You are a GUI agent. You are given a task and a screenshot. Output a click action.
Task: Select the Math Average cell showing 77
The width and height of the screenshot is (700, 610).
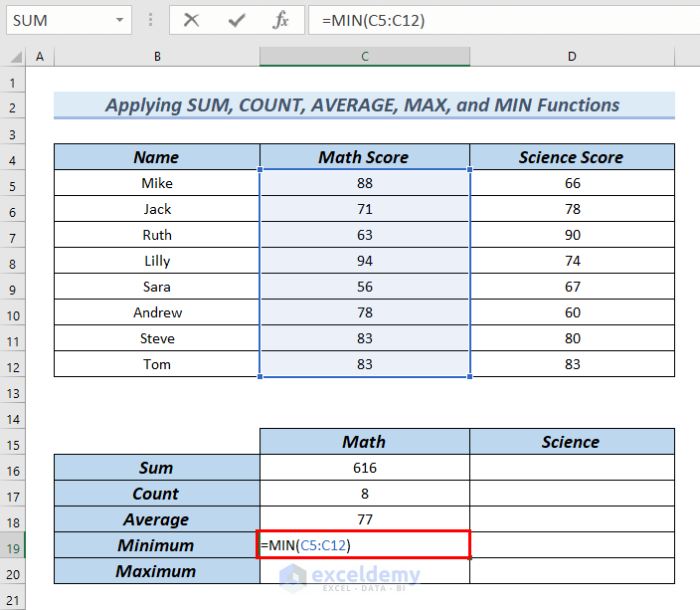[x=364, y=519]
